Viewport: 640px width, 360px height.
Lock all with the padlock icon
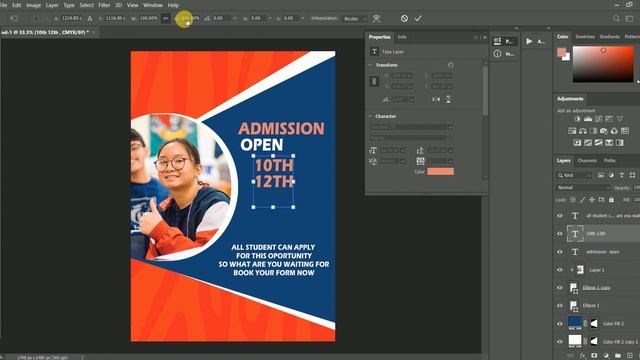pos(611,200)
